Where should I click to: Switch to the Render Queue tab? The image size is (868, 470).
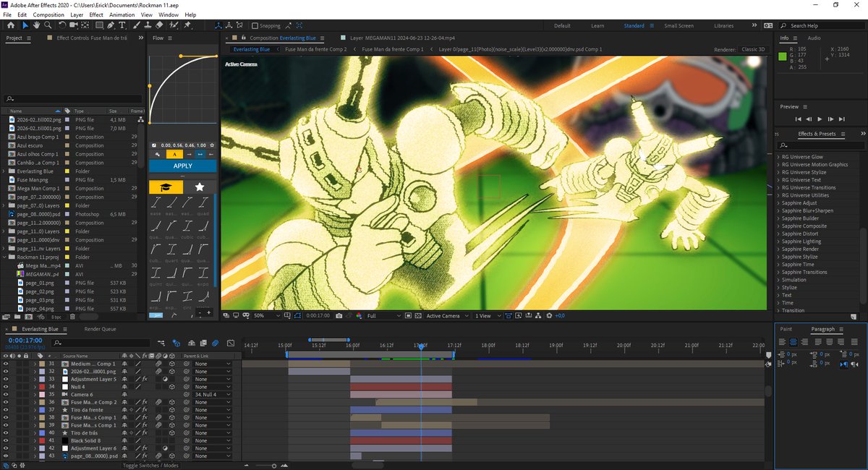pyautogui.click(x=100, y=329)
